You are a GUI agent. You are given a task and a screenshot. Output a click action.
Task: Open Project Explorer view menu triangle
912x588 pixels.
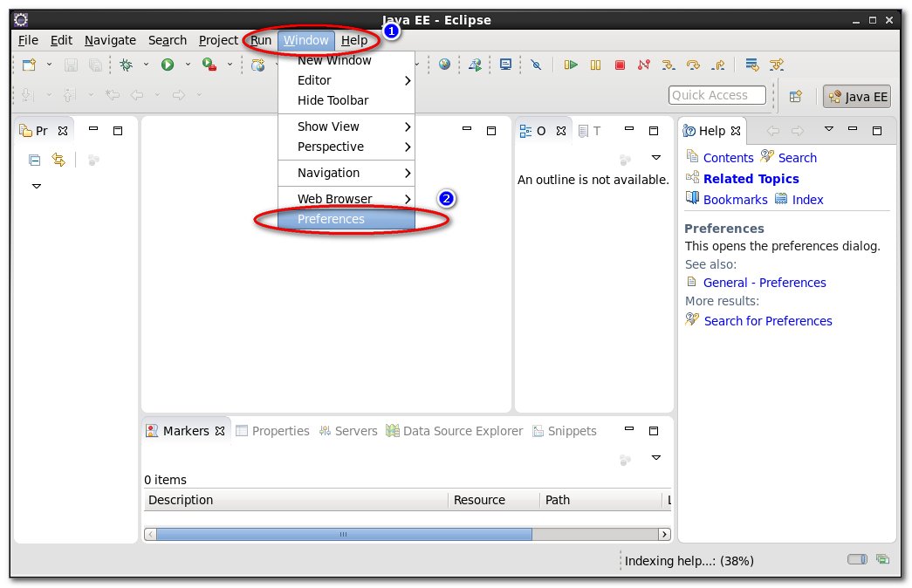pos(37,186)
